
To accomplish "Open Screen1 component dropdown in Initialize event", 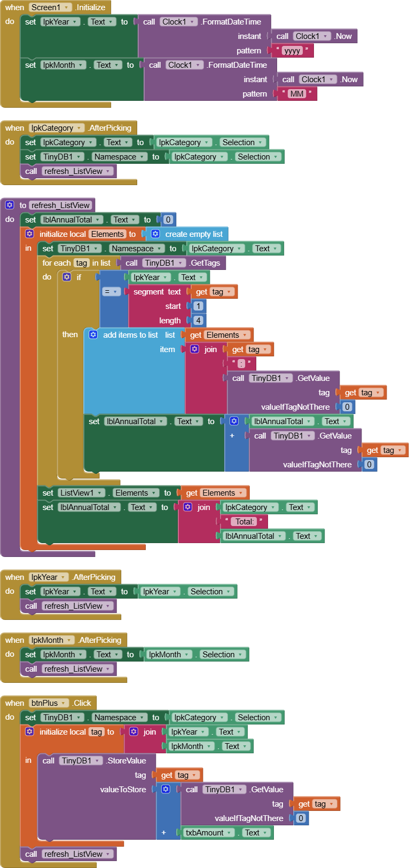I will [x=50, y=7].
